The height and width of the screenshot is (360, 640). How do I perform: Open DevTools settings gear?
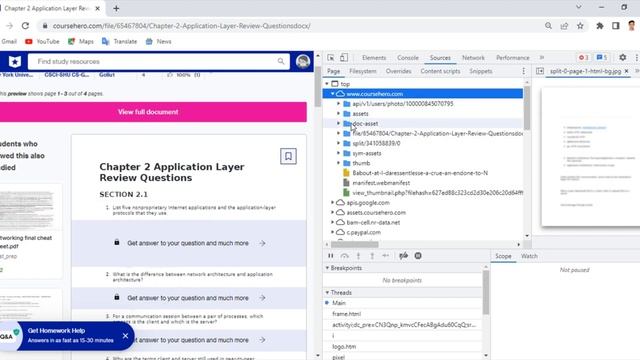click(x=622, y=58)
